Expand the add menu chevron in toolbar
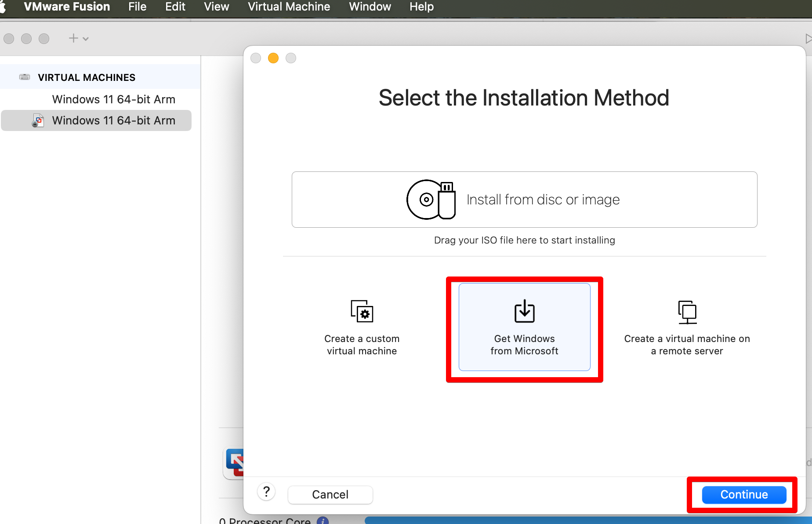Viewport: 812px width, 524px height. 86,39
